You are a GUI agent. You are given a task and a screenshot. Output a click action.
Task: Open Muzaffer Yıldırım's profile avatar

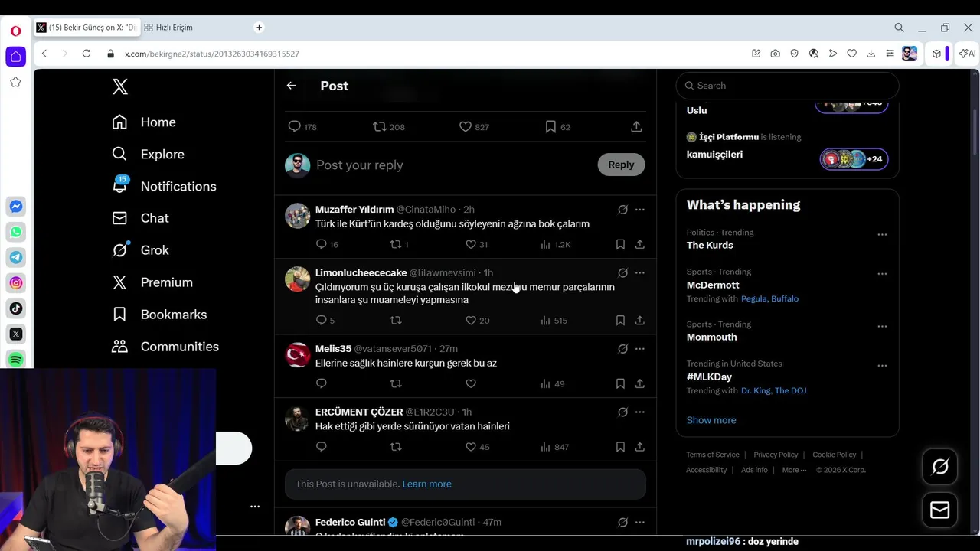[298, 216]
